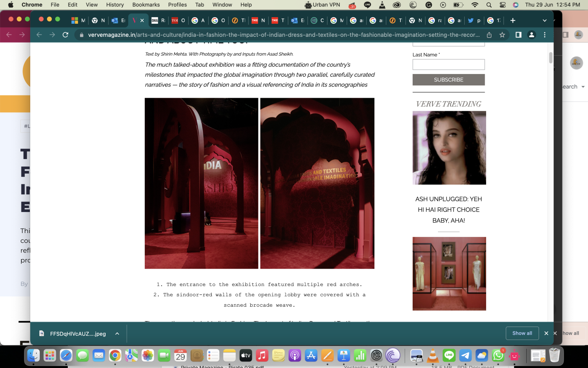Open the right brocade wall exhibition photo
588x368 pixels.
coord(317,183)
